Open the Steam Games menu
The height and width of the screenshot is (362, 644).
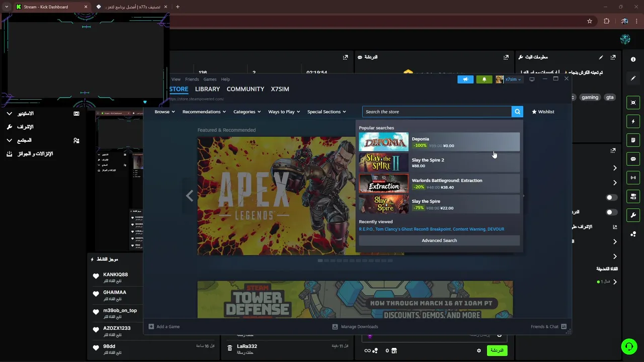210,79
